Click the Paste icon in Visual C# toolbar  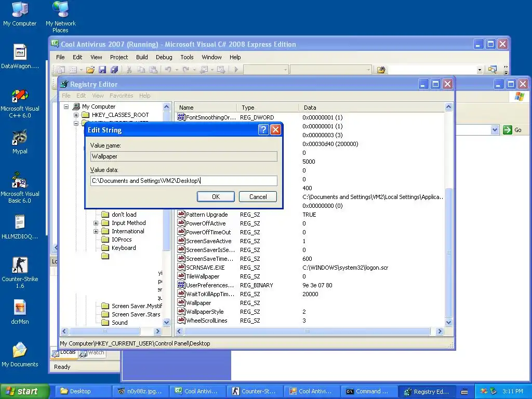pos(153,70)
